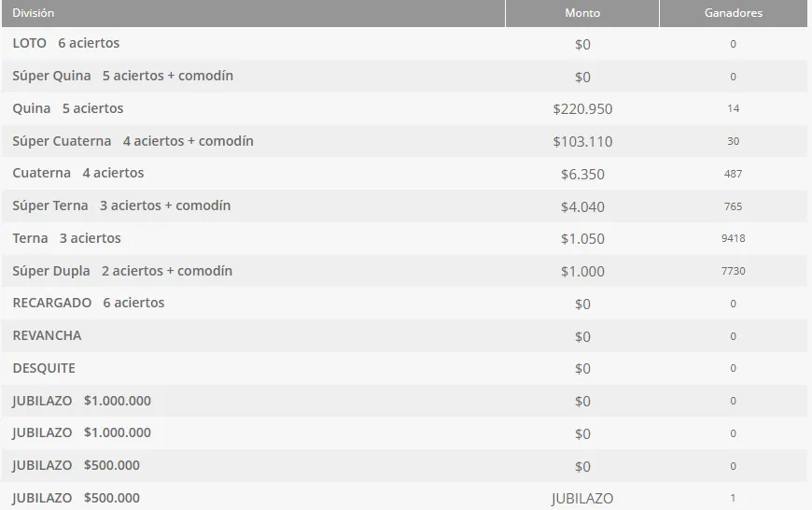Select the Súper Cuaterna row label
This screenshot has height=510, width=812.
tap(133, 141)
